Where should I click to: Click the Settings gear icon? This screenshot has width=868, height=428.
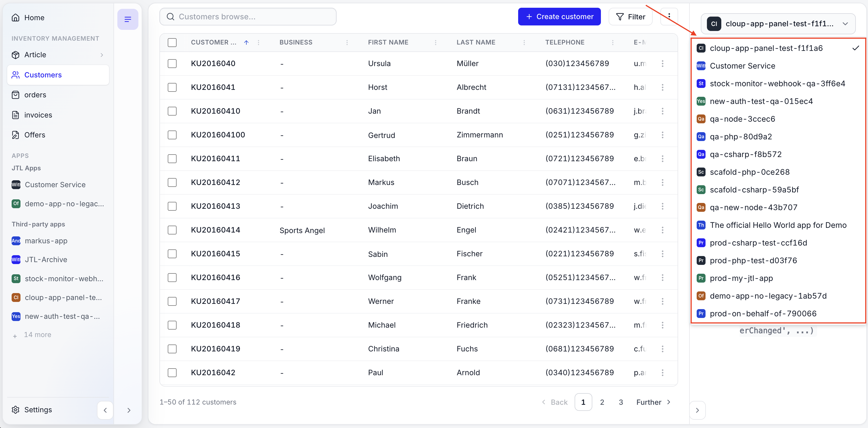pyautogui.click(x=15, y=409)
